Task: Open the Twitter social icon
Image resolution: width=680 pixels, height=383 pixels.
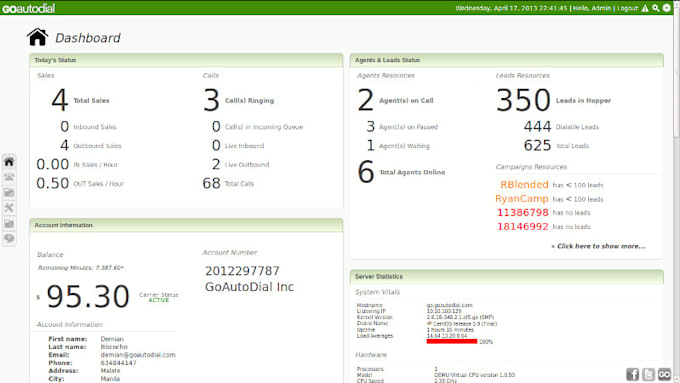Action: pyautogui.click(x=648, y=374)
